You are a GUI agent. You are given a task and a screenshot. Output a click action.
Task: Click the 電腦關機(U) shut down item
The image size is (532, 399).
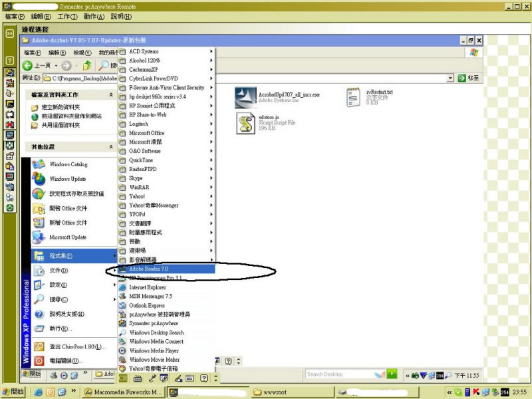66,360
